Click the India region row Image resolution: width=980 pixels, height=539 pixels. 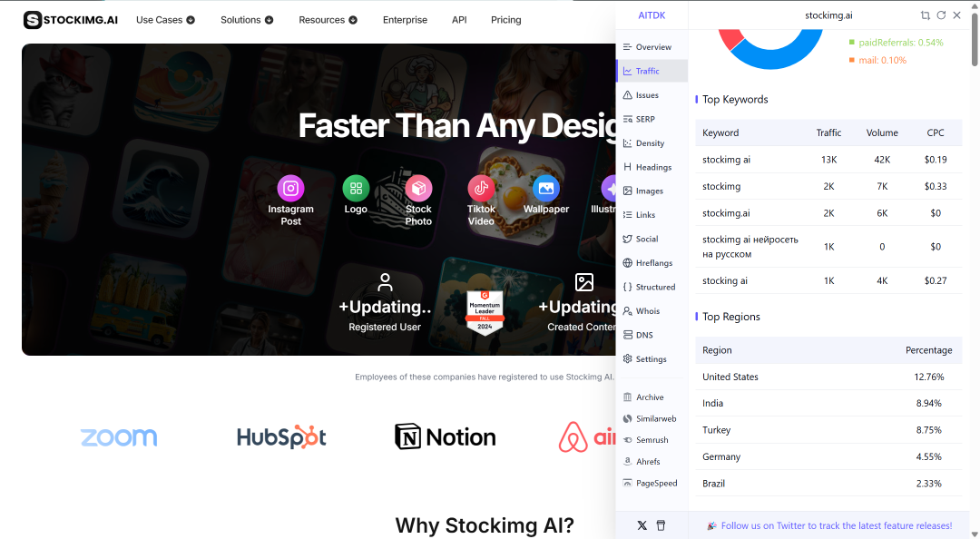[828, 403]
